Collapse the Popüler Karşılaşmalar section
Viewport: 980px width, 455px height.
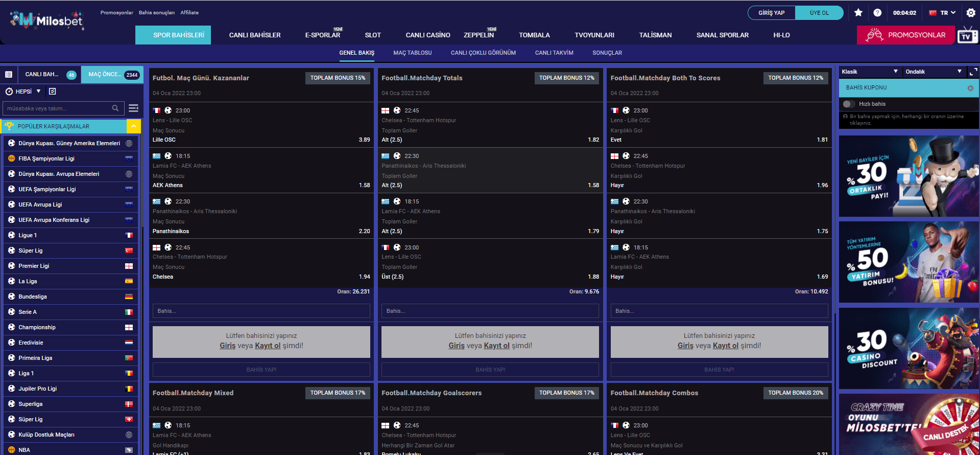point(133,126)
